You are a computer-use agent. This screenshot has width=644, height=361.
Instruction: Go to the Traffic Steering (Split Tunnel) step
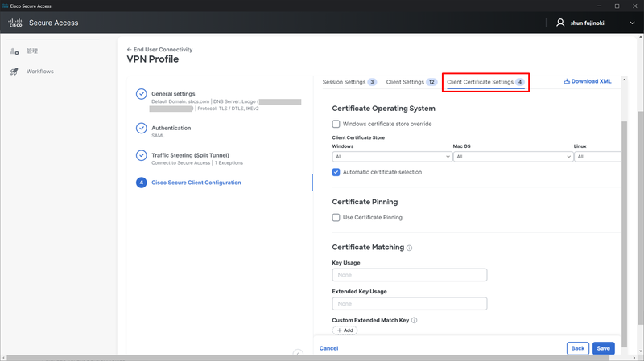[x=190, y=155]
